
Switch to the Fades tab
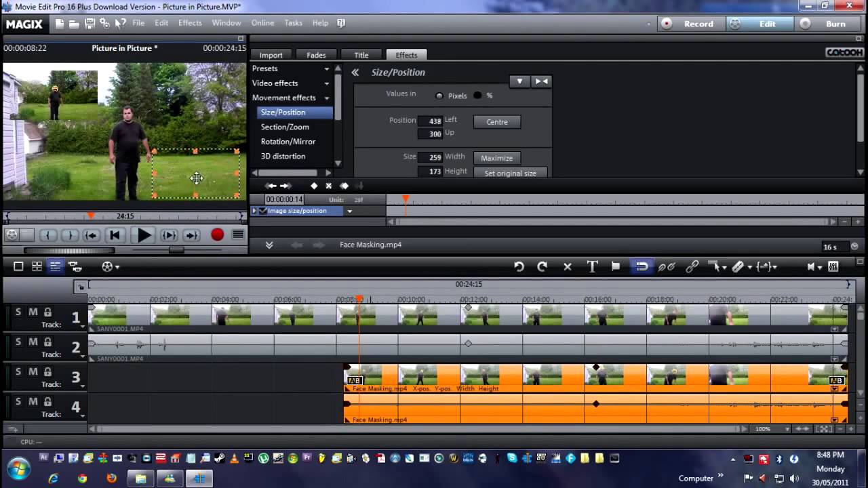point(316,55)
